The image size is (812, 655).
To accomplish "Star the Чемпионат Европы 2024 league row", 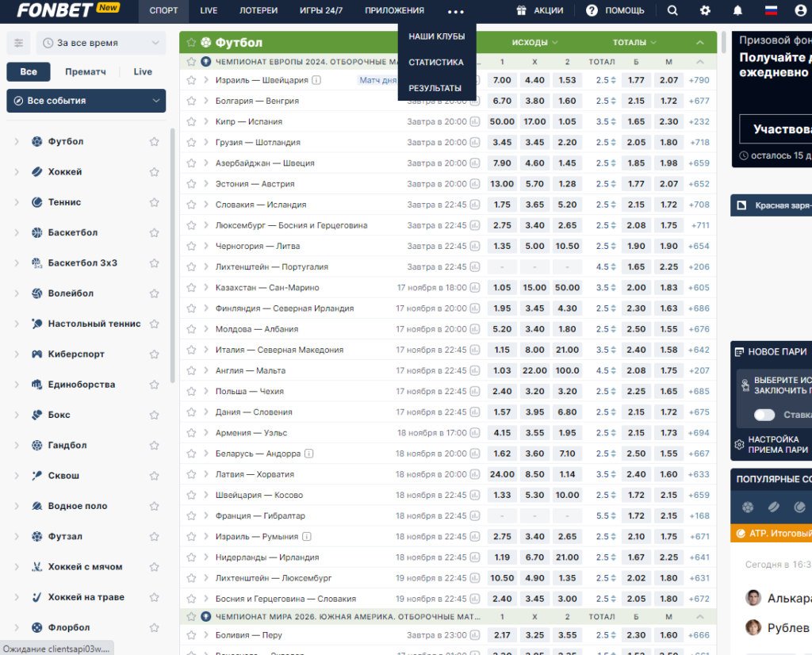I will (191, 62).
